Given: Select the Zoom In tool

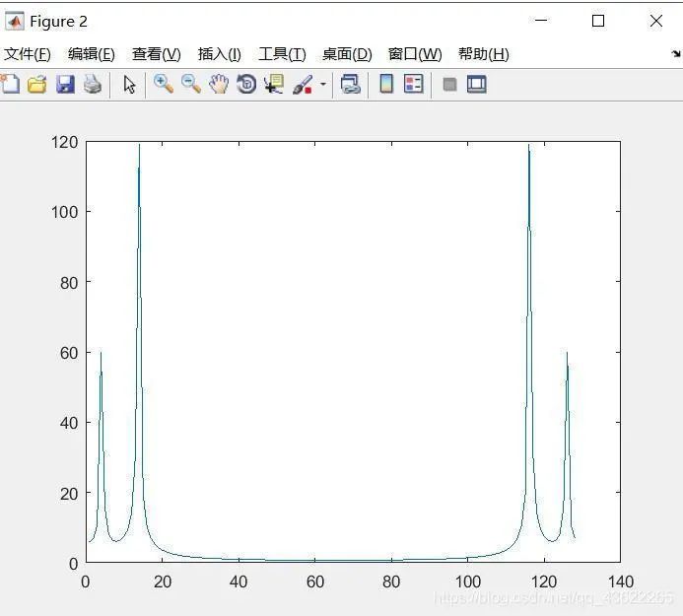Looking at the screenshot, I should (x=164, y=85).
